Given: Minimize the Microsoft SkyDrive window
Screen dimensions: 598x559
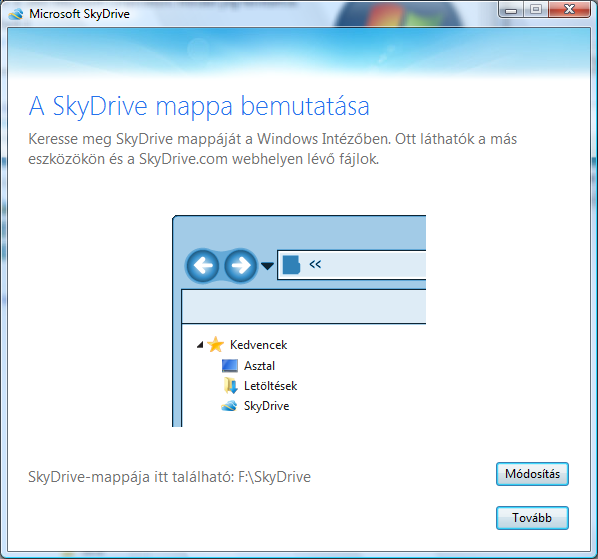Looking at the screenshot, I should tap(511, 10).
